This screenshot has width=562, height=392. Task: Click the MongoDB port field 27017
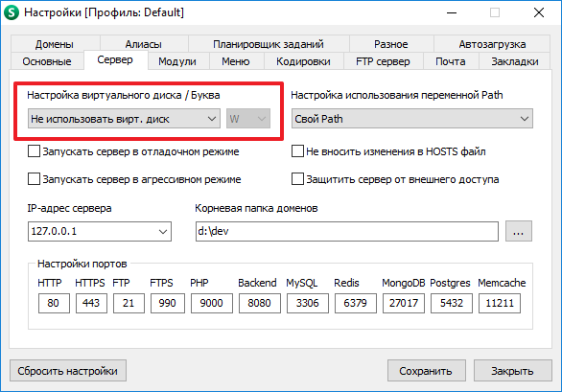[x=404, y=303]
